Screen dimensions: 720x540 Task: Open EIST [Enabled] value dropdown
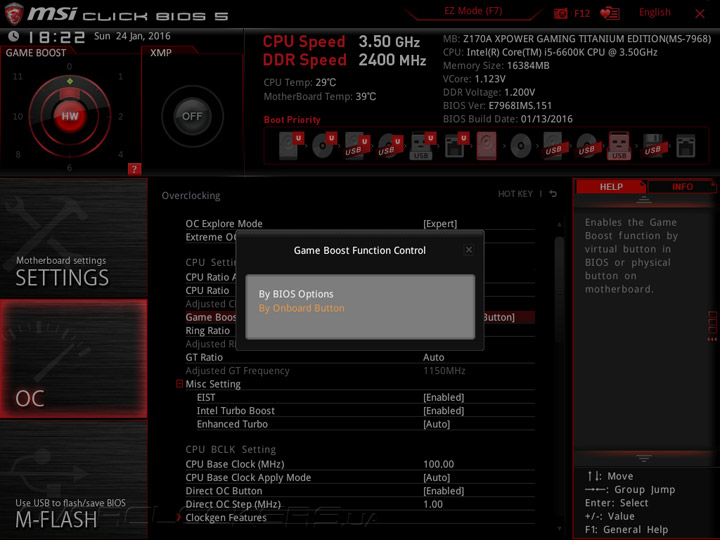coord(444,397)
